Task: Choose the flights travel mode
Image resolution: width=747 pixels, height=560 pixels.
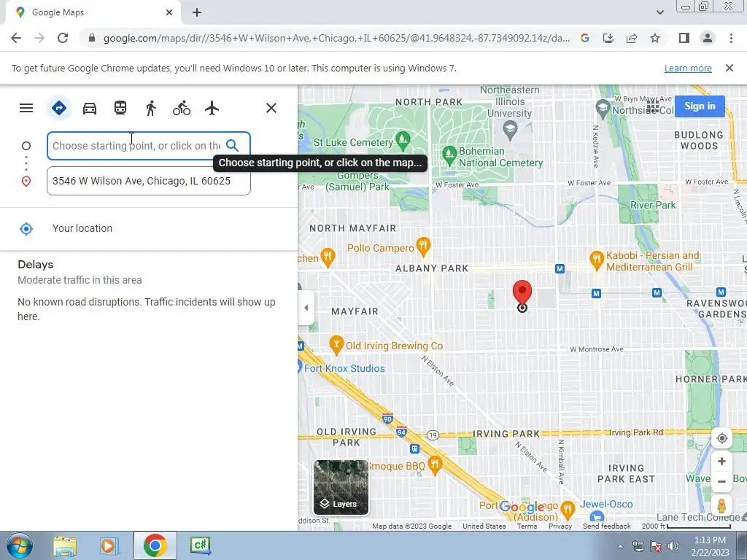Action: point(212,108)
